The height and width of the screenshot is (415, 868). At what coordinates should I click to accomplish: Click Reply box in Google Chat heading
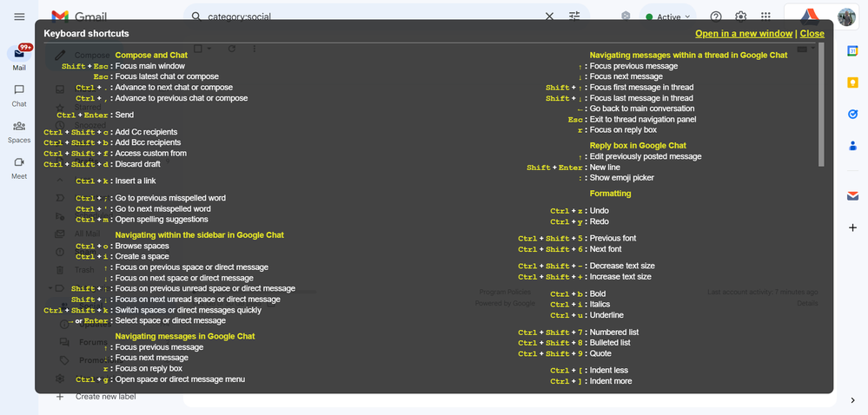coord(638,146)
